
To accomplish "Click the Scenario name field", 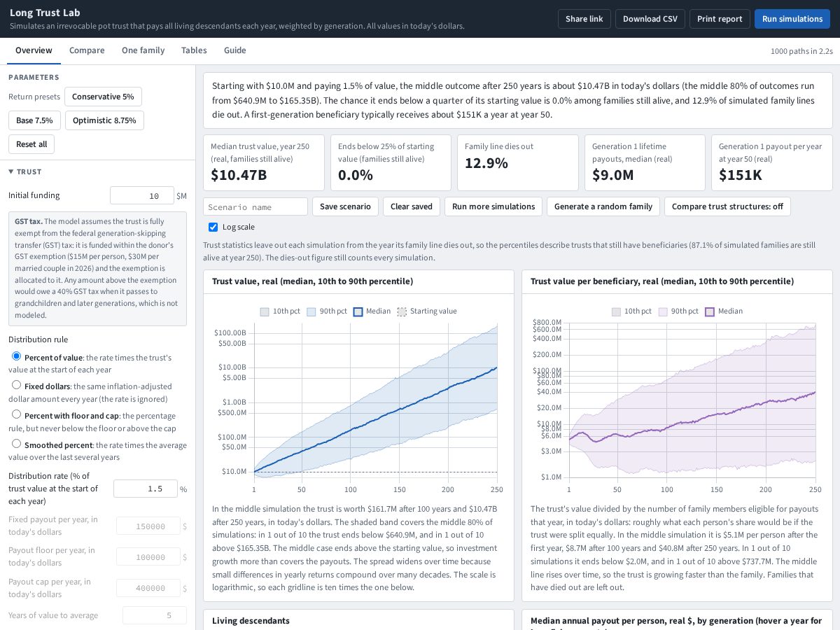I will pos(255,206).
